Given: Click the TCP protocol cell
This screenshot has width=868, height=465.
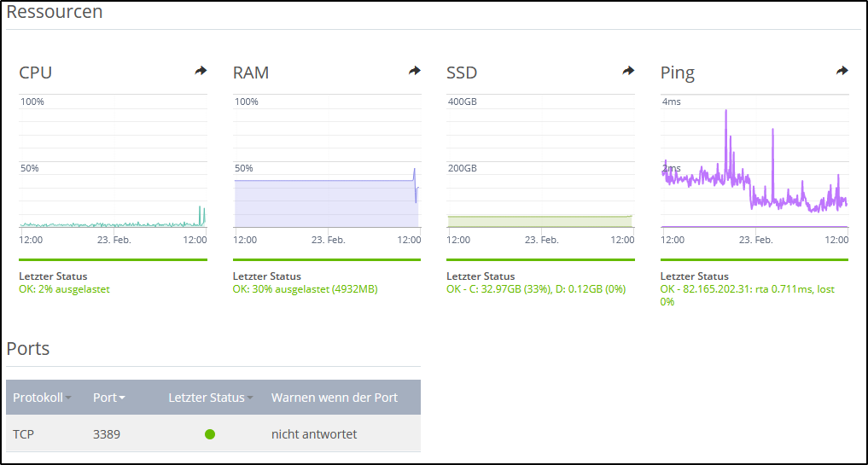Looking at the screenshot, I should pos(23,434).
